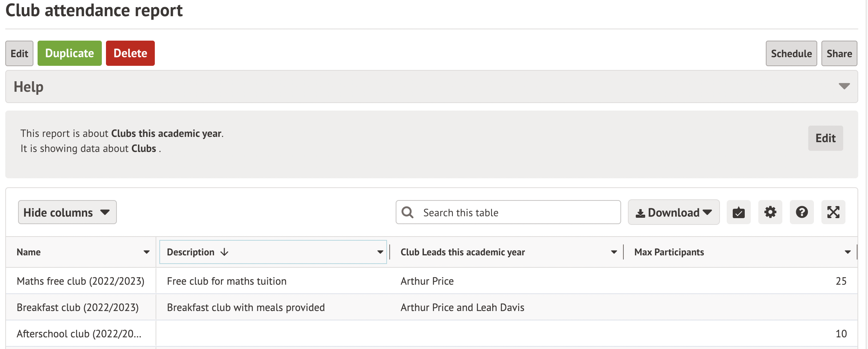Expand table to fullscreen with arrows icon
Screen dimensions: 868x349
833,212
